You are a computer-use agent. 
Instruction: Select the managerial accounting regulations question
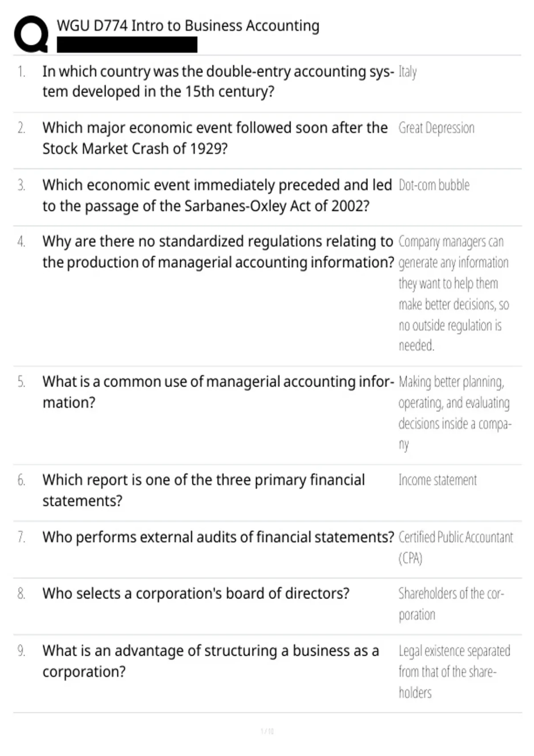coord(218,252)
